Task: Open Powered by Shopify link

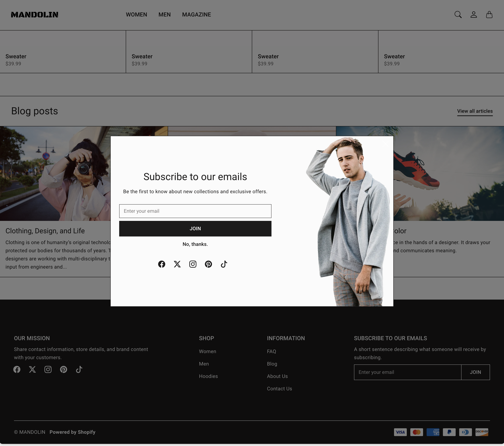Action: click(x=72, y=432)
